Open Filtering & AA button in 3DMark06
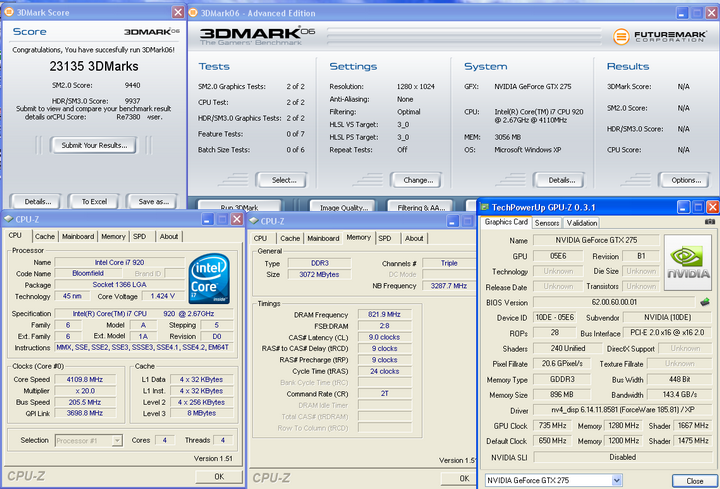This screenshot has width=720, height=489. click(x=421, y=206)
